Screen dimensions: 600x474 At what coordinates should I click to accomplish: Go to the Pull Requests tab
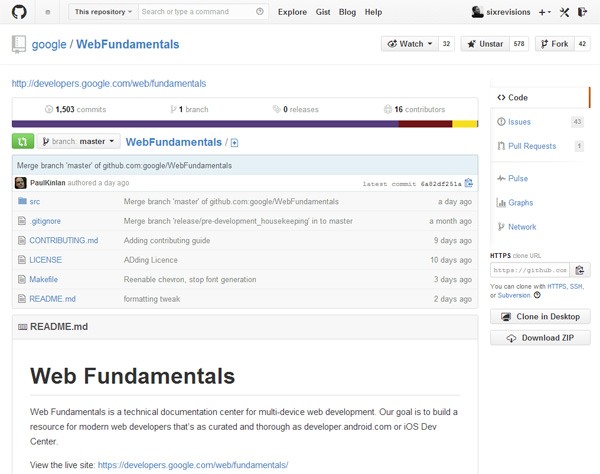[531, 146]
